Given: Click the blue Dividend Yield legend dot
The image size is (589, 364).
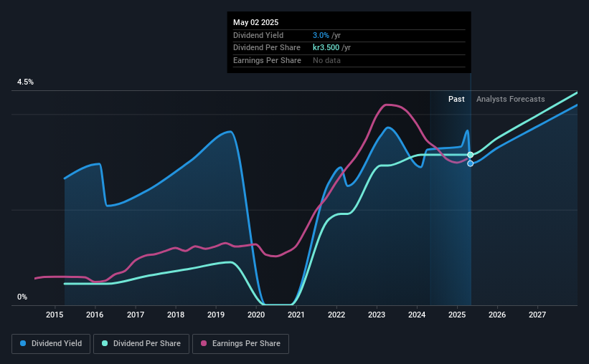Looking at the screenshot, I should [23, 343].
